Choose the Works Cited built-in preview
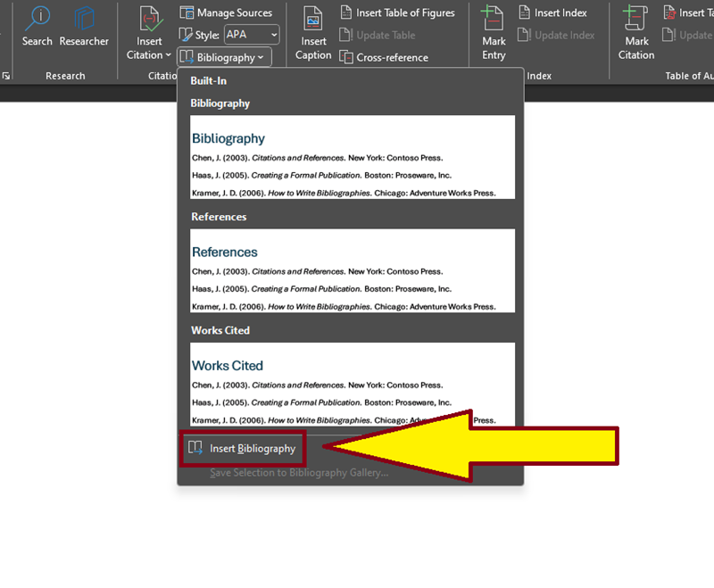Image resolution: width=714 pixels, height=588 pixels. point(353,383)
